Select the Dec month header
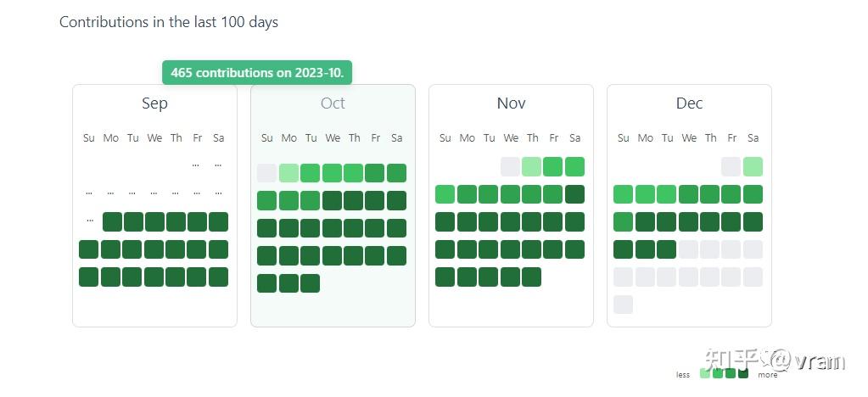 pyautogui.click(x=689, y=103)
